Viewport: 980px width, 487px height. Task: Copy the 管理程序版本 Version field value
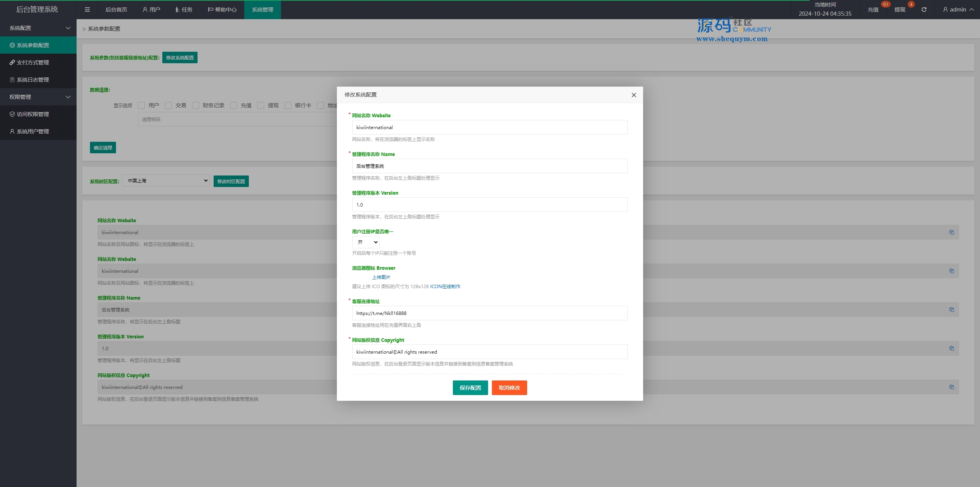951,348
